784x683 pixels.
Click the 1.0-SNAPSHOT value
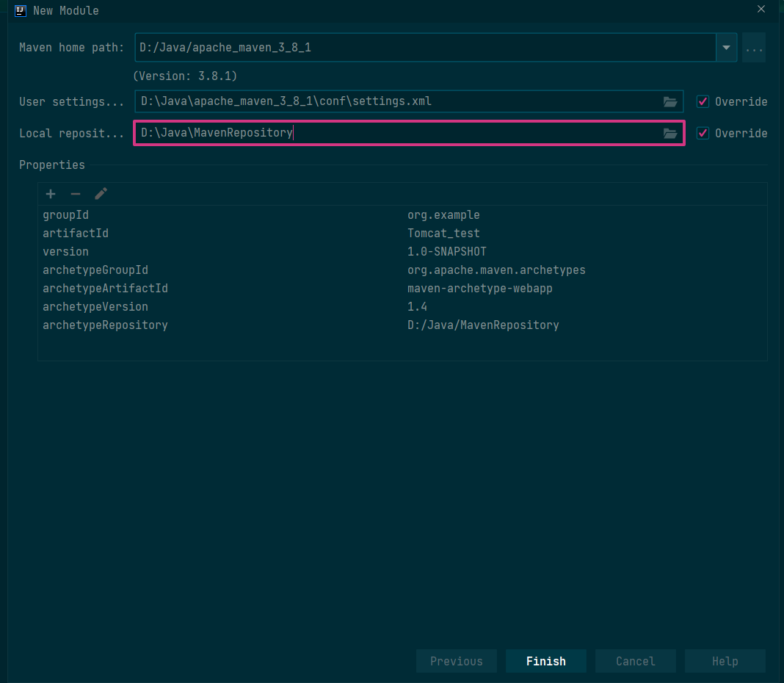point(447,252)
